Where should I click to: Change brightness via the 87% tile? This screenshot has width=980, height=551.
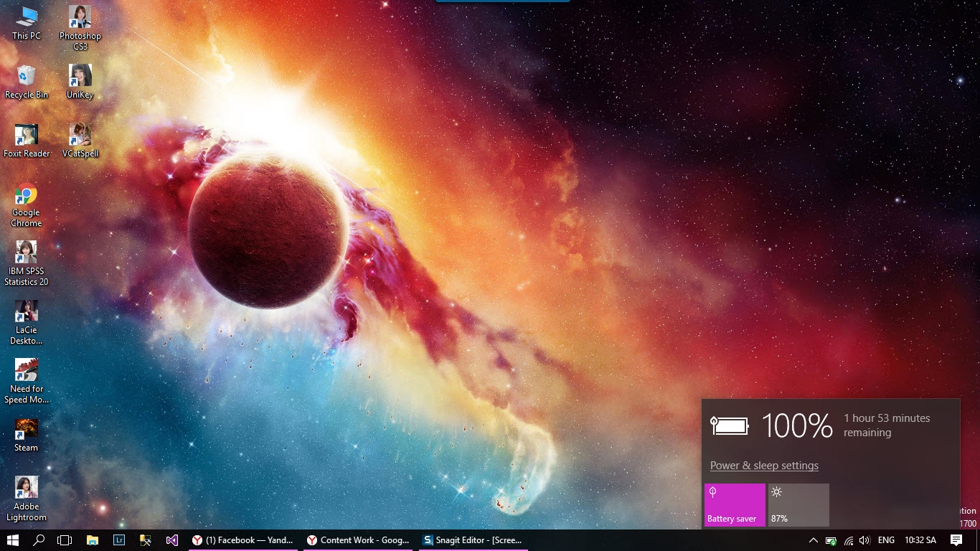pos(798,505)
